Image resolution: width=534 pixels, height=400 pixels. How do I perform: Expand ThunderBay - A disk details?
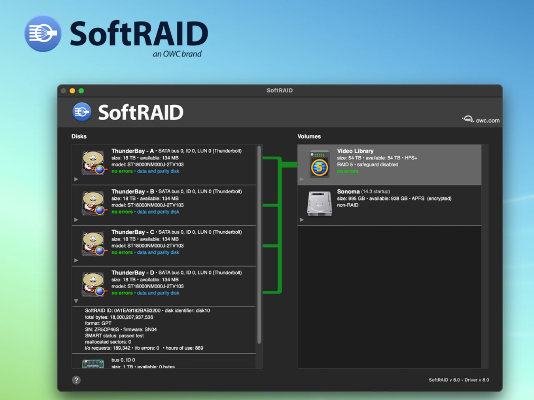(x=76, y=179)
